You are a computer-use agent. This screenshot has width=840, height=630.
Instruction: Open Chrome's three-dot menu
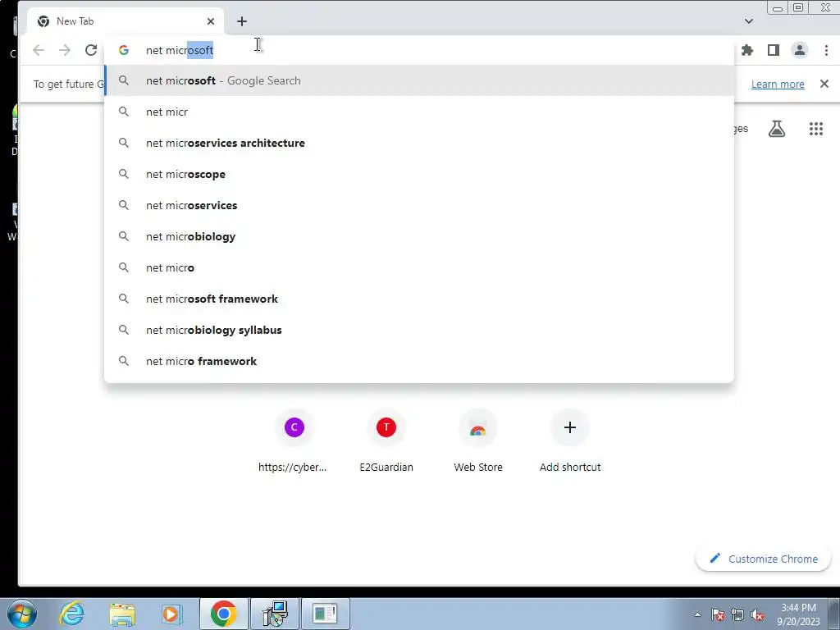826,50
